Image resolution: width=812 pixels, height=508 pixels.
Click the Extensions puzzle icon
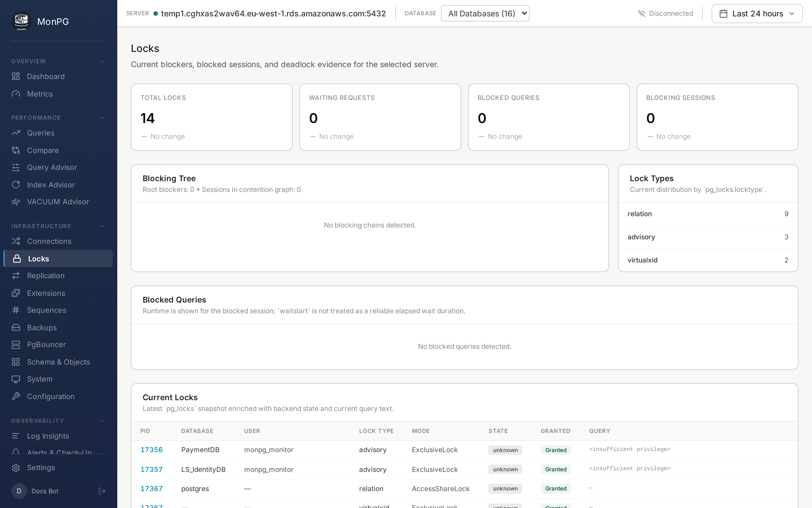16,293
